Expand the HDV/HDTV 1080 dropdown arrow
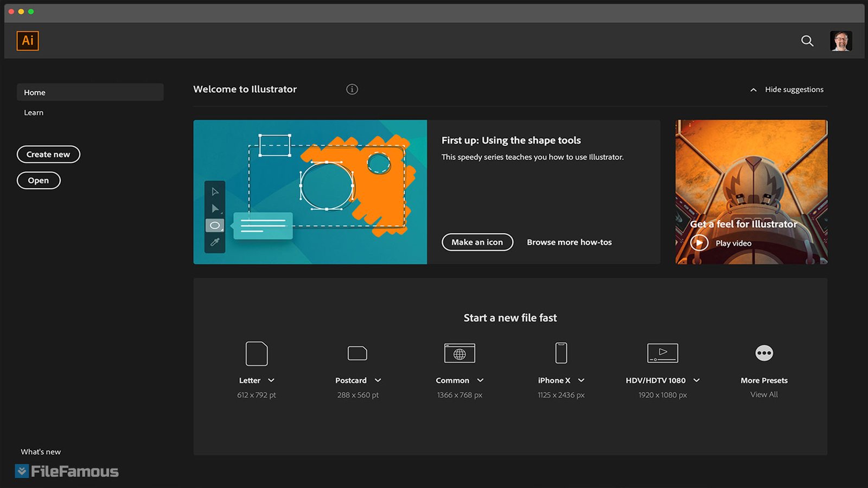 click(697, 380)
